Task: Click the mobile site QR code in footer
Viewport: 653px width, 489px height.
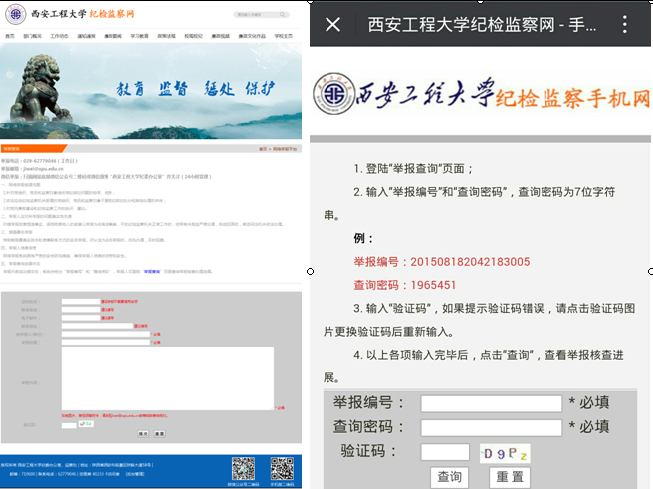Action: coord(282,469)
